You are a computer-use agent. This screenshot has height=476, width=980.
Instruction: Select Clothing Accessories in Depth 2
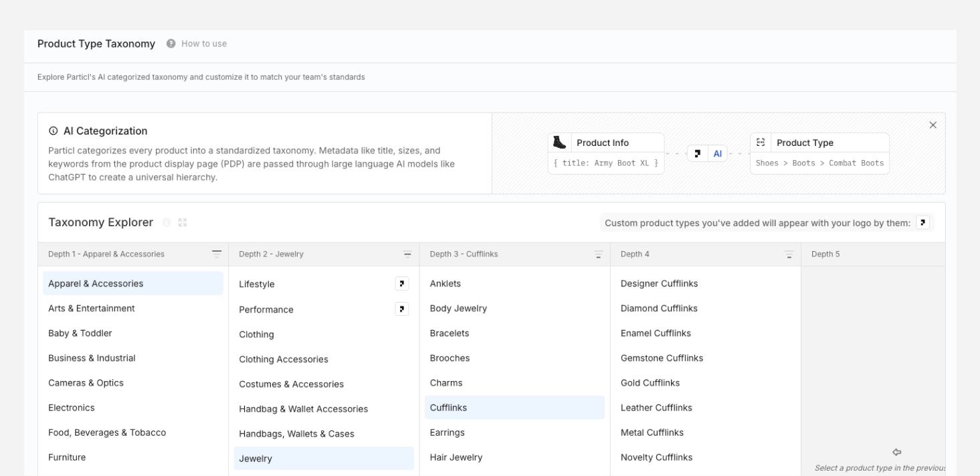click(284, 360)
